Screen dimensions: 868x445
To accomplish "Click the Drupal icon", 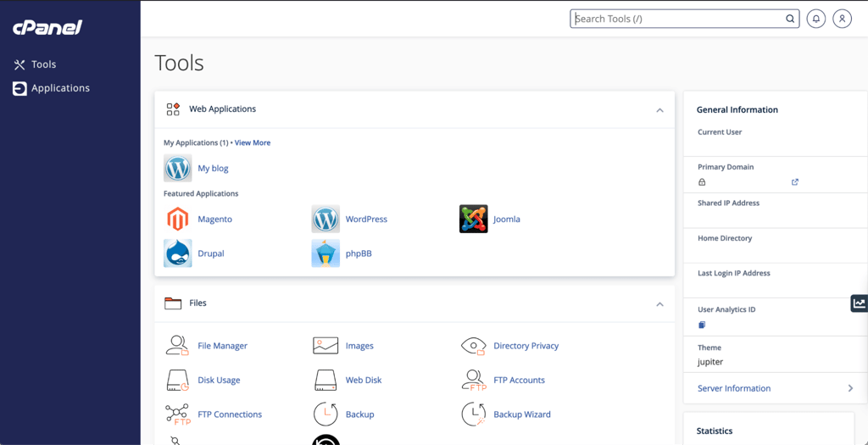I will (x=178, y=253).
